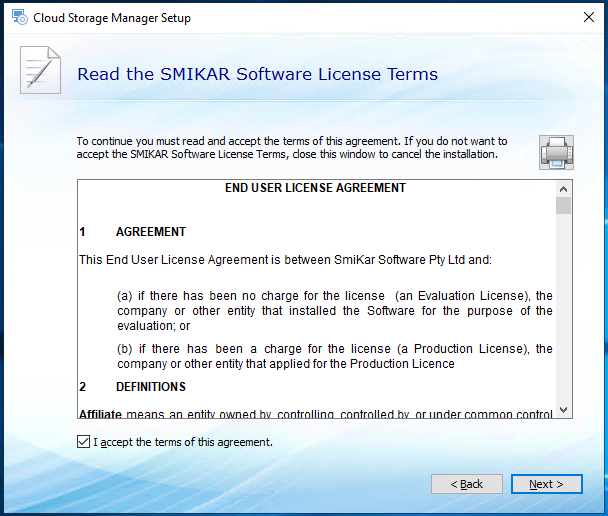Close the setup window

click(589, 17)
